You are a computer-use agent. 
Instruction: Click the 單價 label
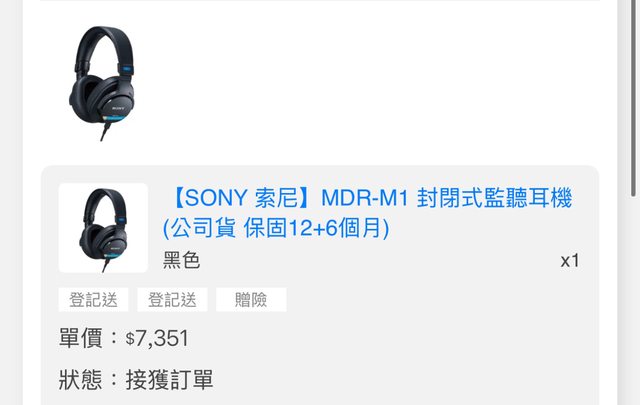coord(80,338)
